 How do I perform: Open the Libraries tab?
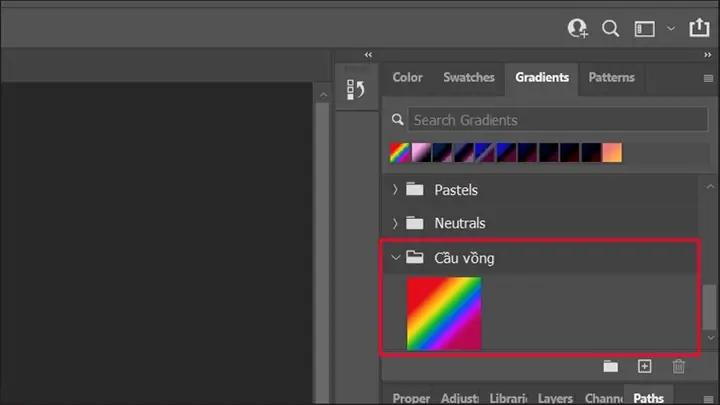[508, 398]
